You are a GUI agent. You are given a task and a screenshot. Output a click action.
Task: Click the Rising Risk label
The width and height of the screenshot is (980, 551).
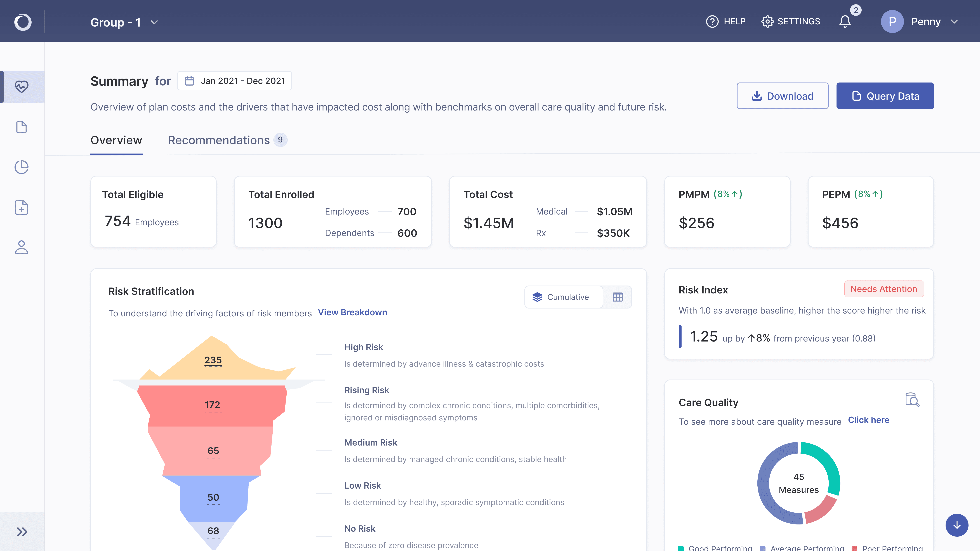366,390
